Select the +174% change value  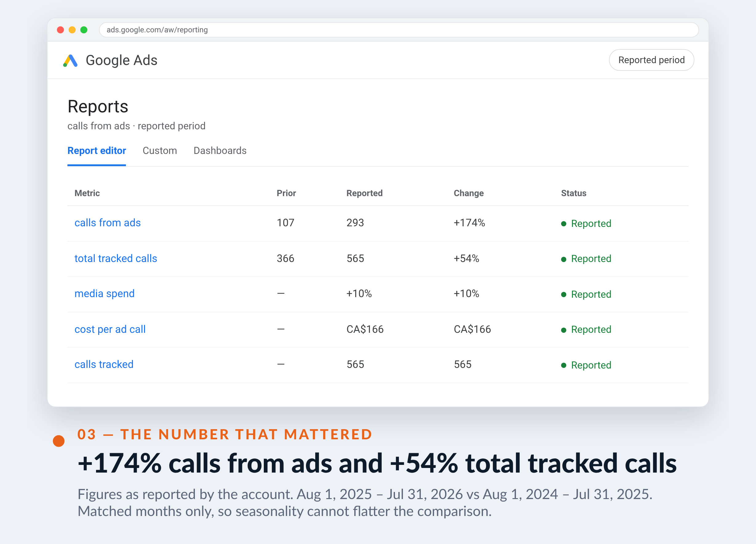(469, 223)
